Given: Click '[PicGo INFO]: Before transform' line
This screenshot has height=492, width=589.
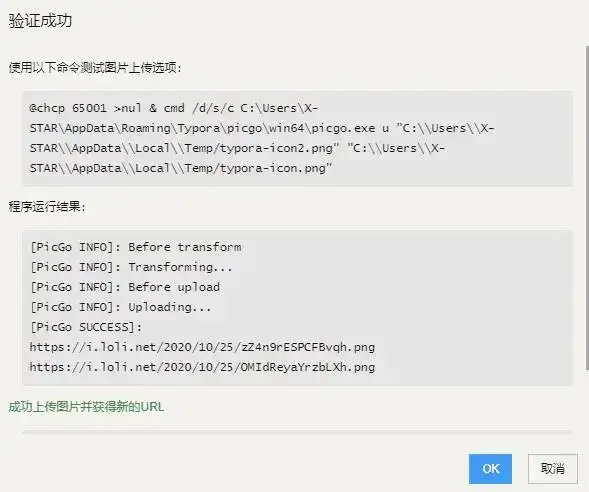Looking at the screenshot, I should 136,247.
